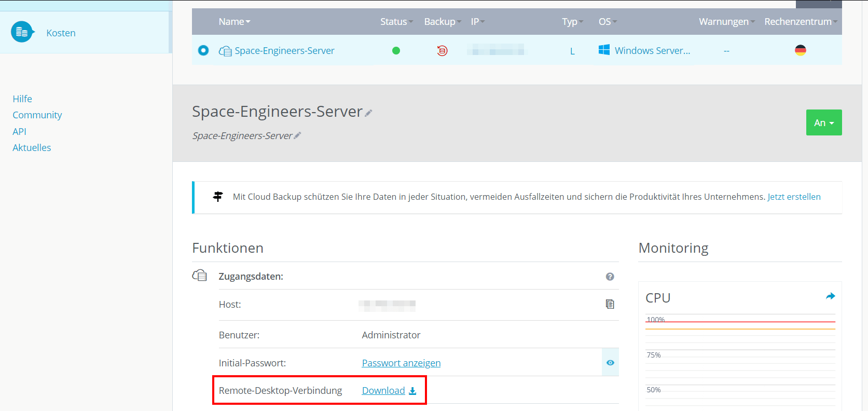
Task: Click the server icon beside Space-Engineers-Server row
Action: click(225, 51)
